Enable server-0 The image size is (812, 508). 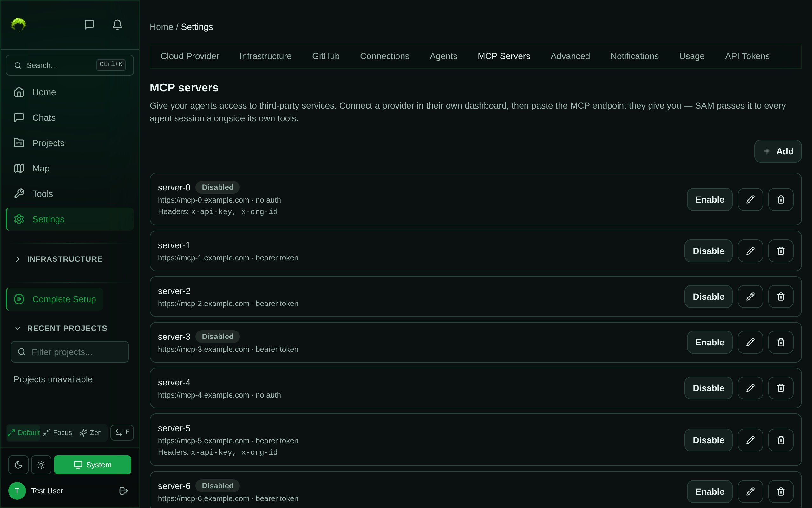710,199
